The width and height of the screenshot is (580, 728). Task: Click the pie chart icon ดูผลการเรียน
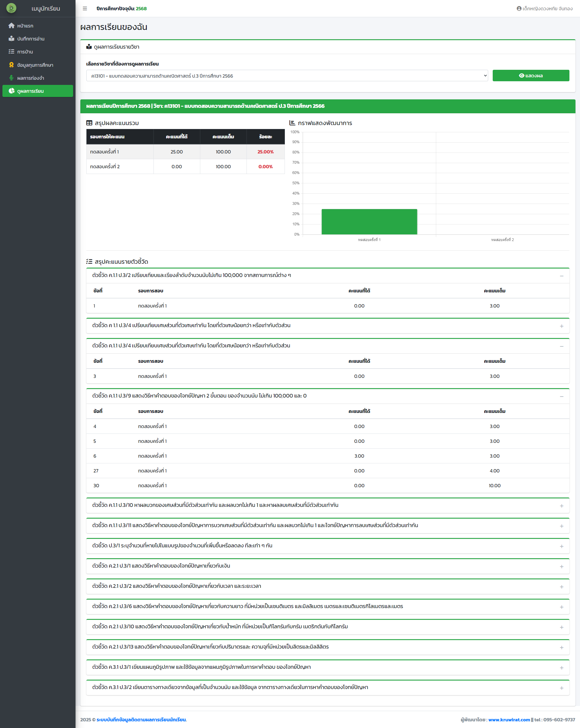tap(11, 91)
